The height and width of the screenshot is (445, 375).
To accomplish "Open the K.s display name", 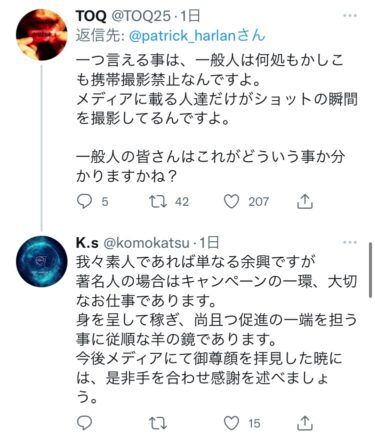I will [87, 243].
